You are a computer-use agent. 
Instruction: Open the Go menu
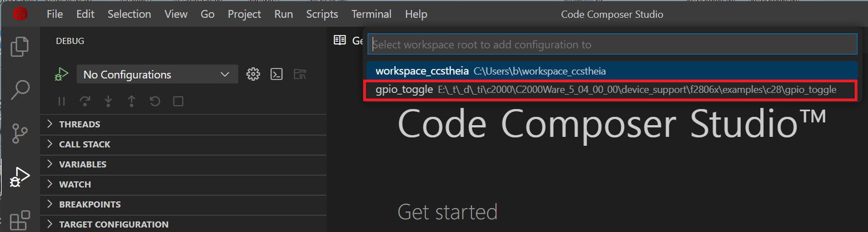click(x=208, y=14)
